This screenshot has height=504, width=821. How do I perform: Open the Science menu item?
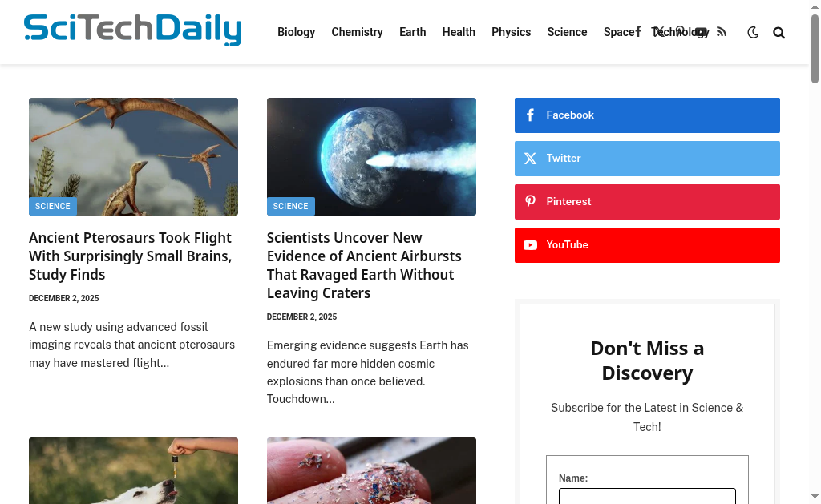click(x=567, y=32)
